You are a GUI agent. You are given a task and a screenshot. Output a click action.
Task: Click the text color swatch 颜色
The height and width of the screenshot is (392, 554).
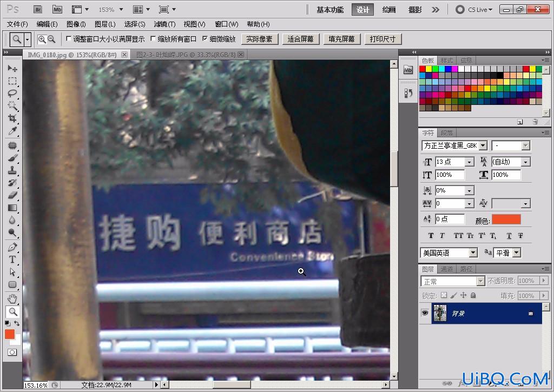coord(506,220)
